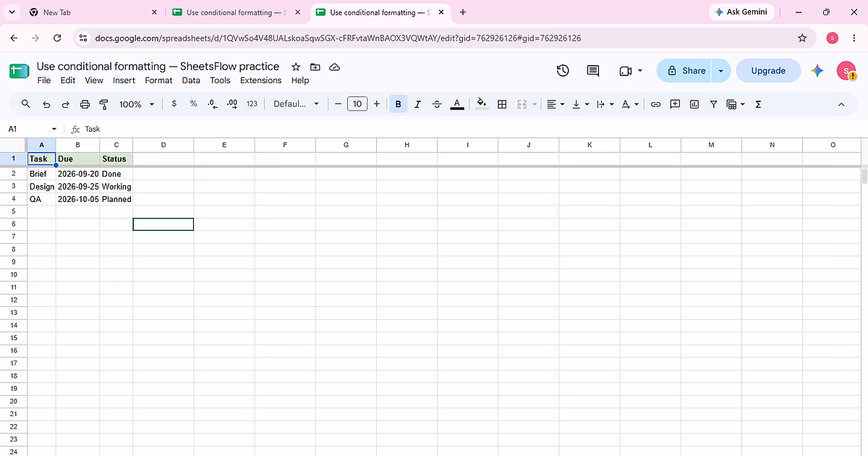868x456 pixels.
Task: Open the Tools menu
Action: pyautogui.click(x=221, y=80)
